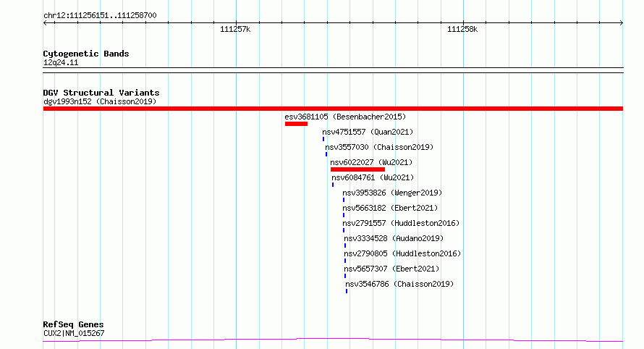Click the red nsv6022027 variant bar
The height and width of the screenshot is (349, 644).
coord(357,169)
